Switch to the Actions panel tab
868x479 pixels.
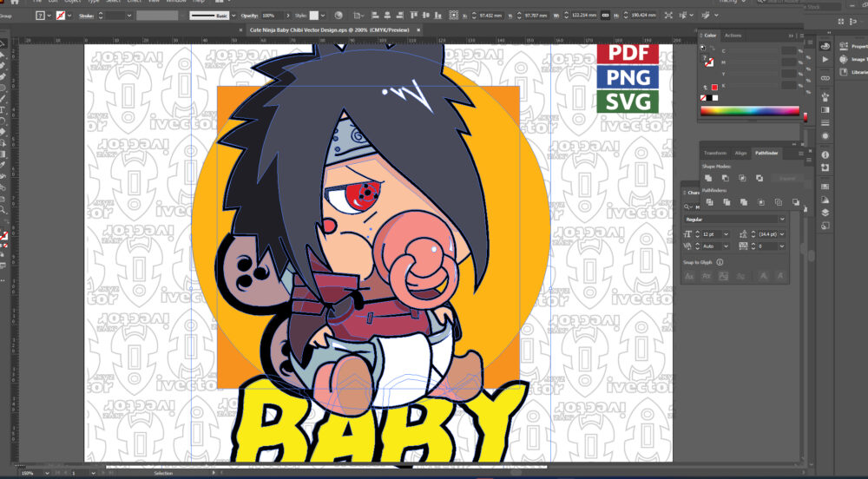tap(733, 36)
